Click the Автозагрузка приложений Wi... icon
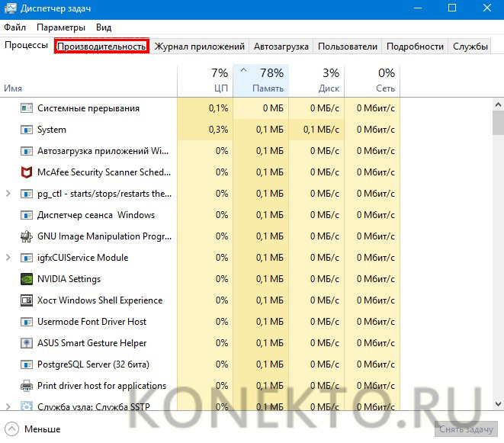The image size is (504, 443). click(27, 151)
